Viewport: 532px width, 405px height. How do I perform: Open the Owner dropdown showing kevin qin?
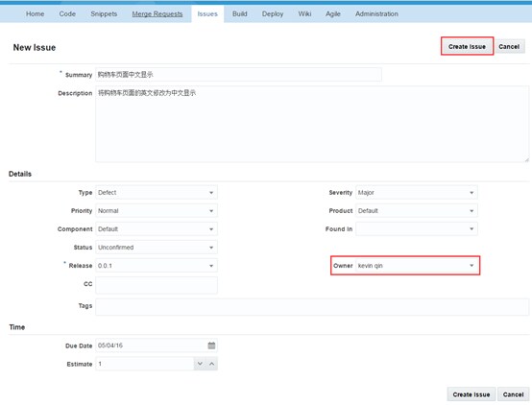417,266
